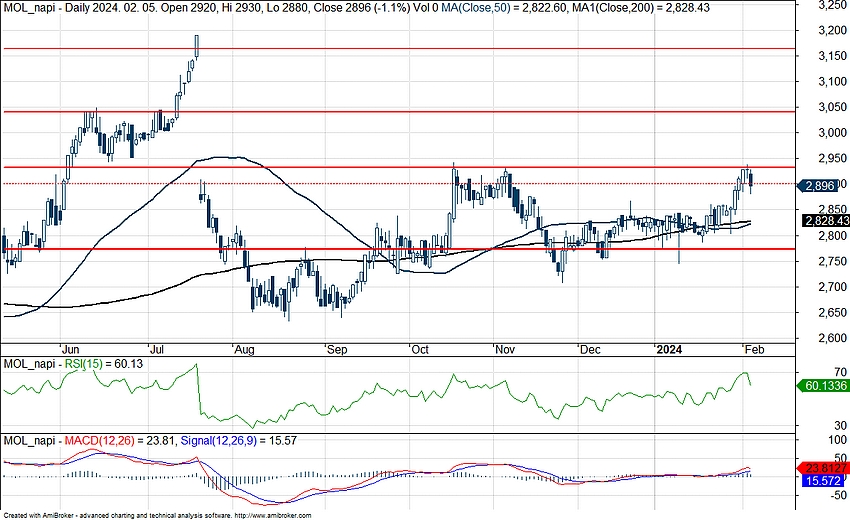Click the 2,850 price axis label
This screenshot has width=850, height=520.
coord(833,209)
